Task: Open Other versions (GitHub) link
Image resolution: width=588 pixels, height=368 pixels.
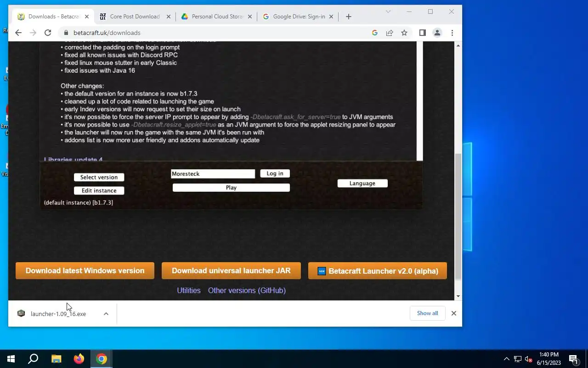Action: (x=247, y=291)
